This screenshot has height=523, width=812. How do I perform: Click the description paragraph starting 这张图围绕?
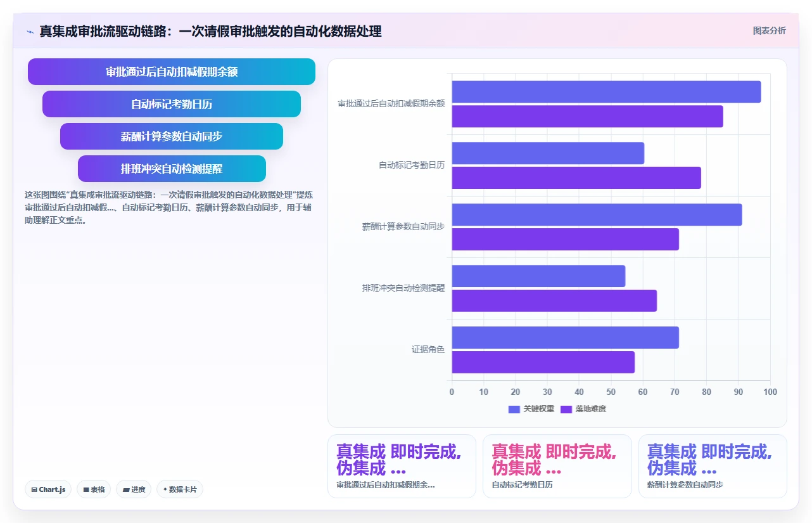tap(168, 207)
